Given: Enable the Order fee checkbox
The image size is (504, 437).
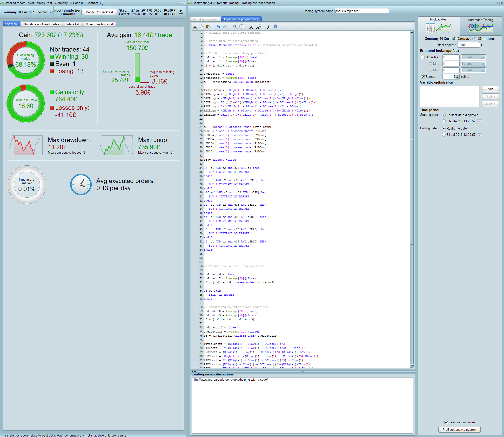Looking at the screenshot, I should click(423, 58).
